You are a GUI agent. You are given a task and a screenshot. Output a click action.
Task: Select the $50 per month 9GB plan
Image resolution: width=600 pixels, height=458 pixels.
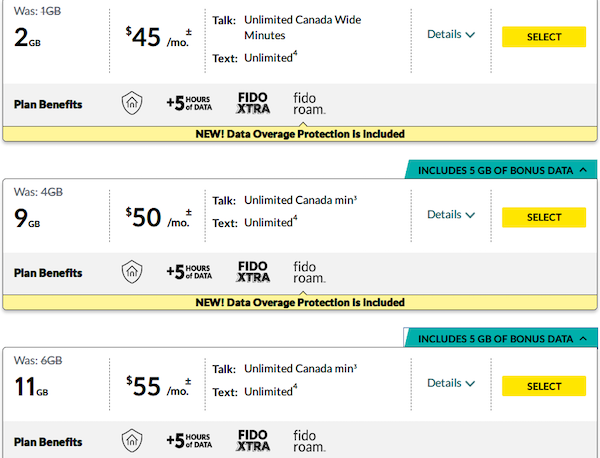point(544,217)
